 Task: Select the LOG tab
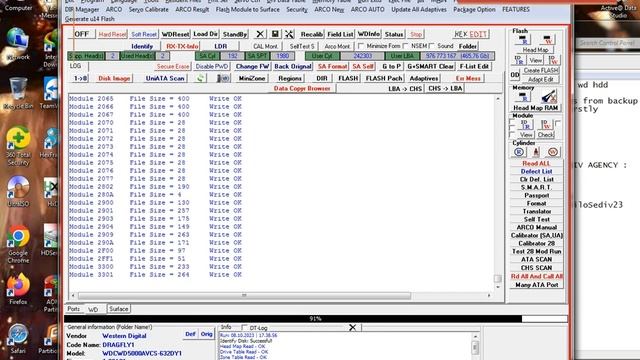[x=75, y=66]
